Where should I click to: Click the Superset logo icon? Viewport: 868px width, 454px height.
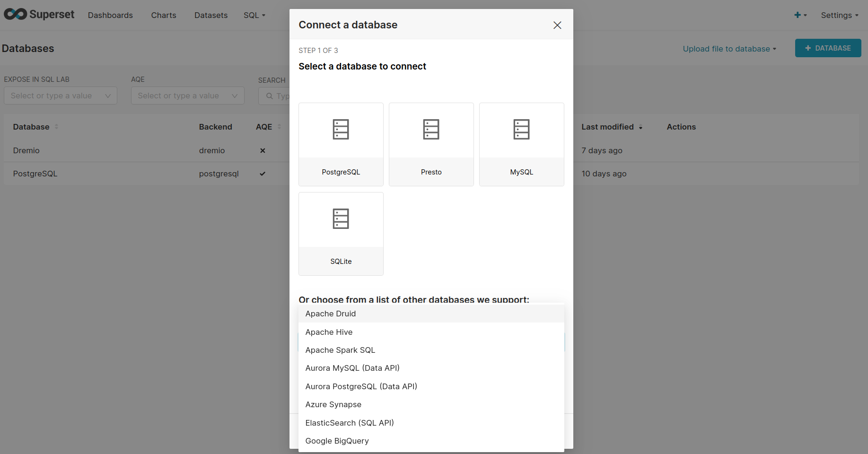tap(16, 15)
